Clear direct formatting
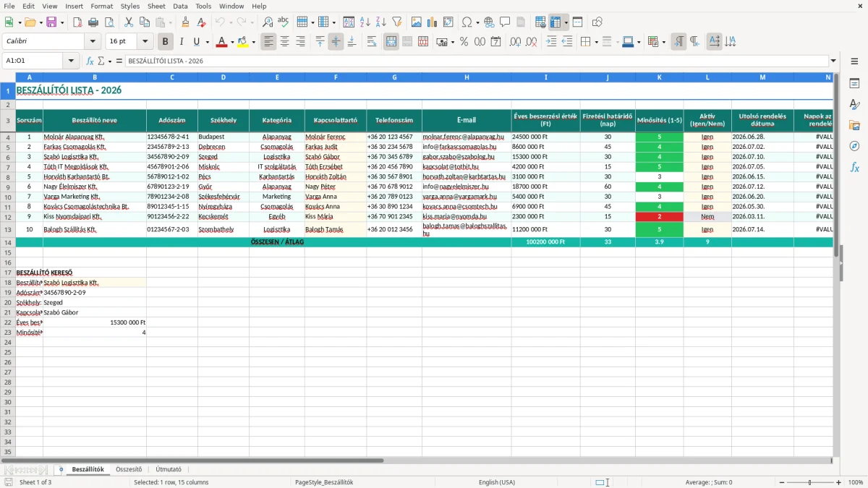Viewport: 868px width, 488px height. pyautogui.click(x=200, y=22)
